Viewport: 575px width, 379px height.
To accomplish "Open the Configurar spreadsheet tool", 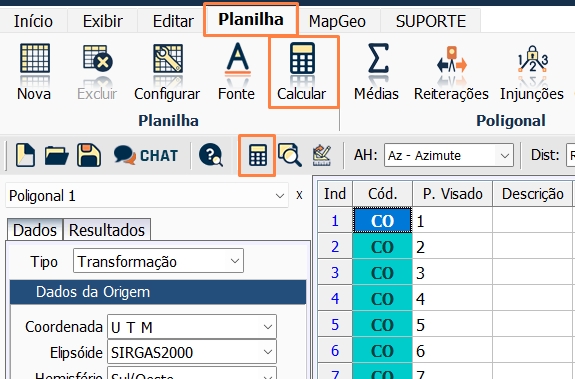I will tap(167, 72).
